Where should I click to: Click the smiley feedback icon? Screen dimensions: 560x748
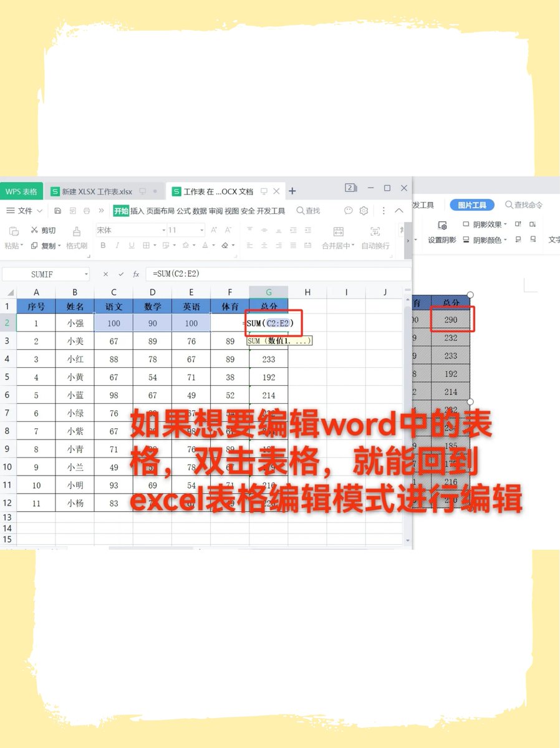349,211
